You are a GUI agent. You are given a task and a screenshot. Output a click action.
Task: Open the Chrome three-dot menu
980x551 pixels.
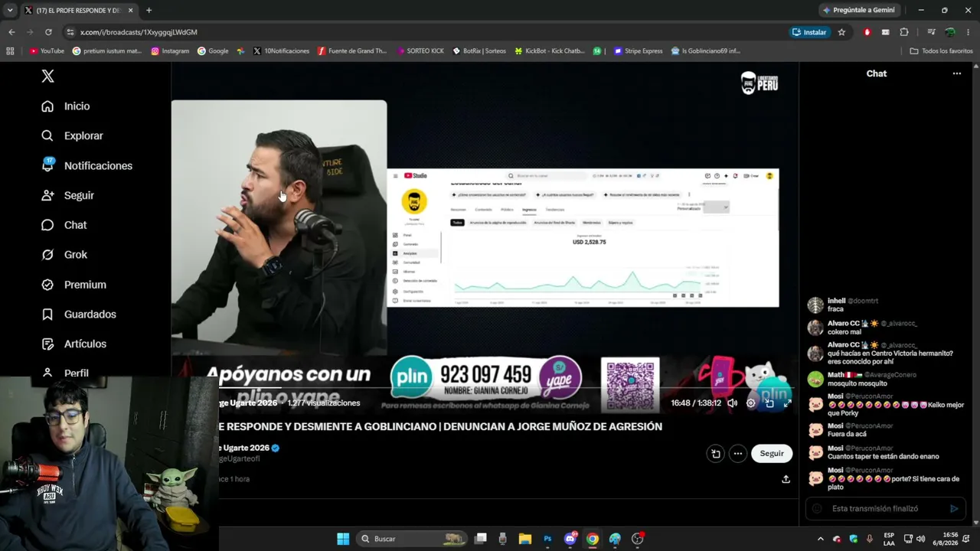[x=969, y=32]
